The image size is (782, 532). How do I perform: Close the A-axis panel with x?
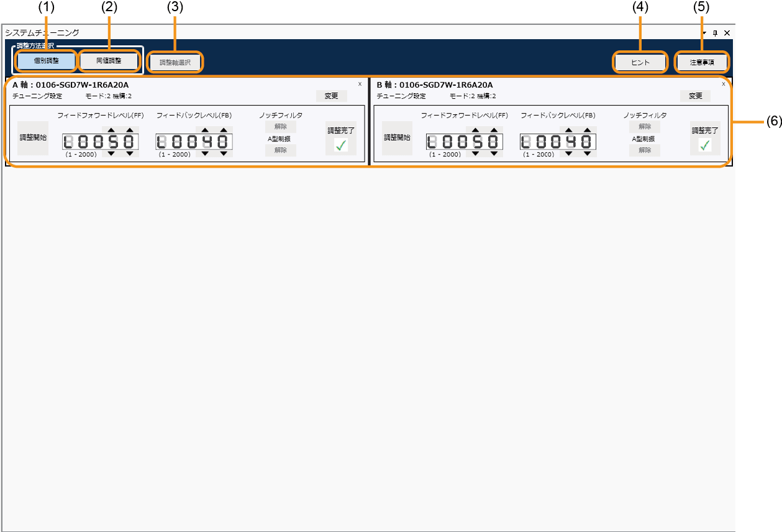tap(360, 83)
